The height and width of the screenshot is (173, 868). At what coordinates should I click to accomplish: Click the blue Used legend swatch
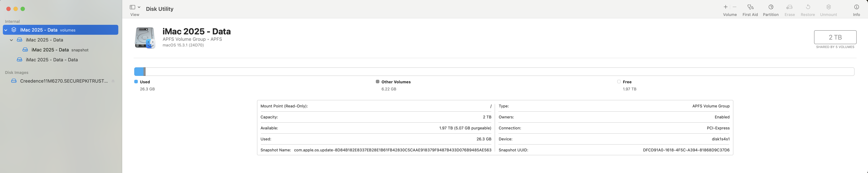[x=136, y=82]
